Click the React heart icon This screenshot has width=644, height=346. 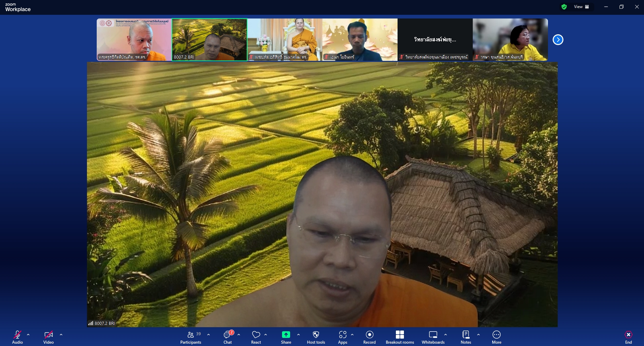tap(256, 337)
